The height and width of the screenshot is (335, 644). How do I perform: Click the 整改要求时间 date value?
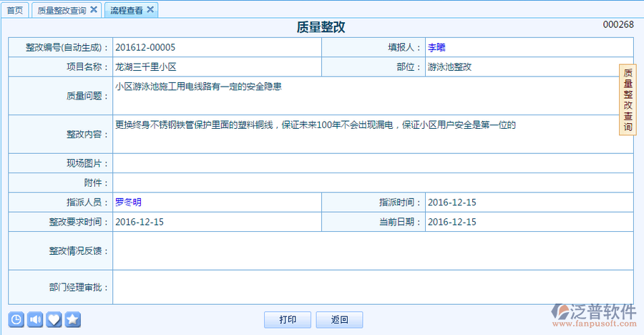pyautogui.click(x=140, y=222)
